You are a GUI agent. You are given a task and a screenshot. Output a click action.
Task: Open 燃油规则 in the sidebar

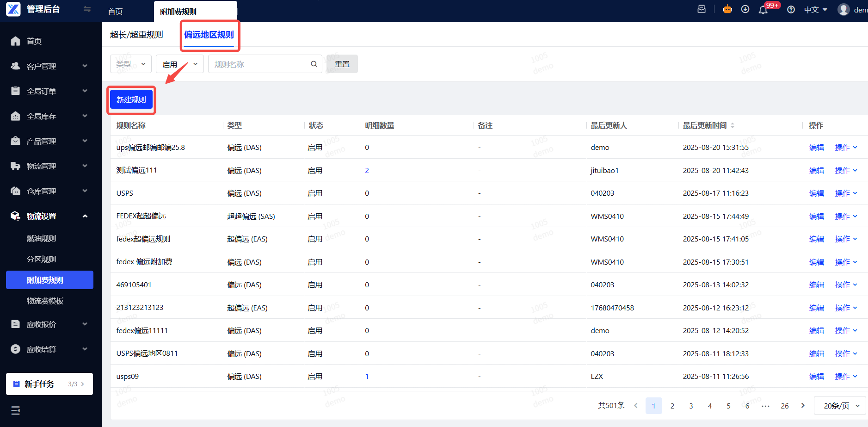click(41, 239)
